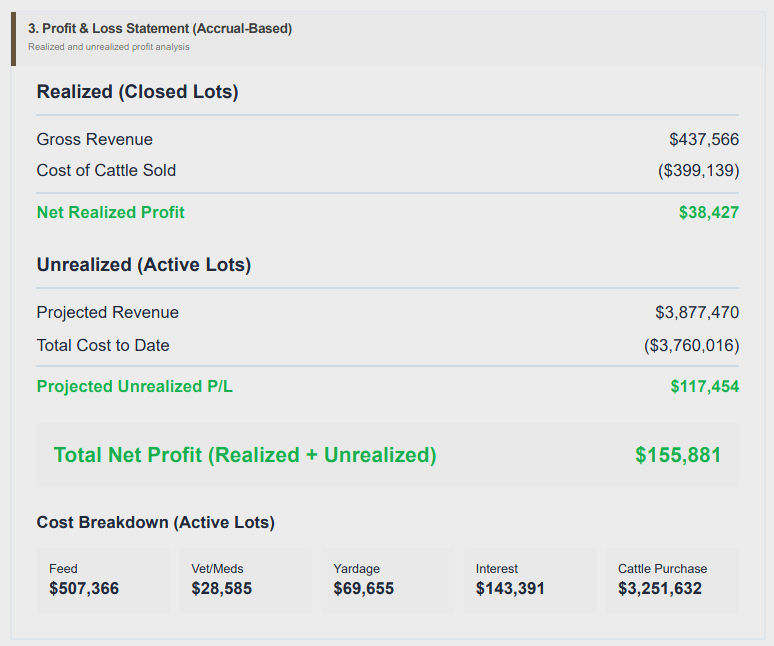Open the Feed cost card
This screenshot has height=646, width=774.
click(104, 580)
